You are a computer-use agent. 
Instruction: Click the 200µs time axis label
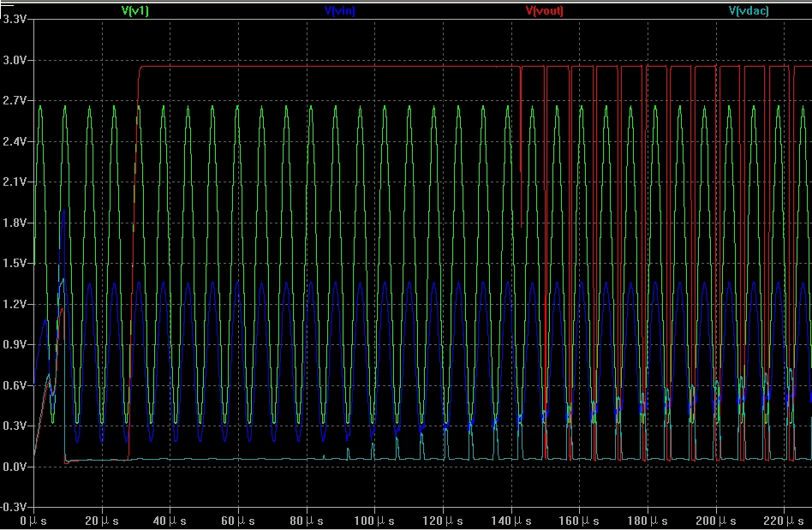point(716,521)
